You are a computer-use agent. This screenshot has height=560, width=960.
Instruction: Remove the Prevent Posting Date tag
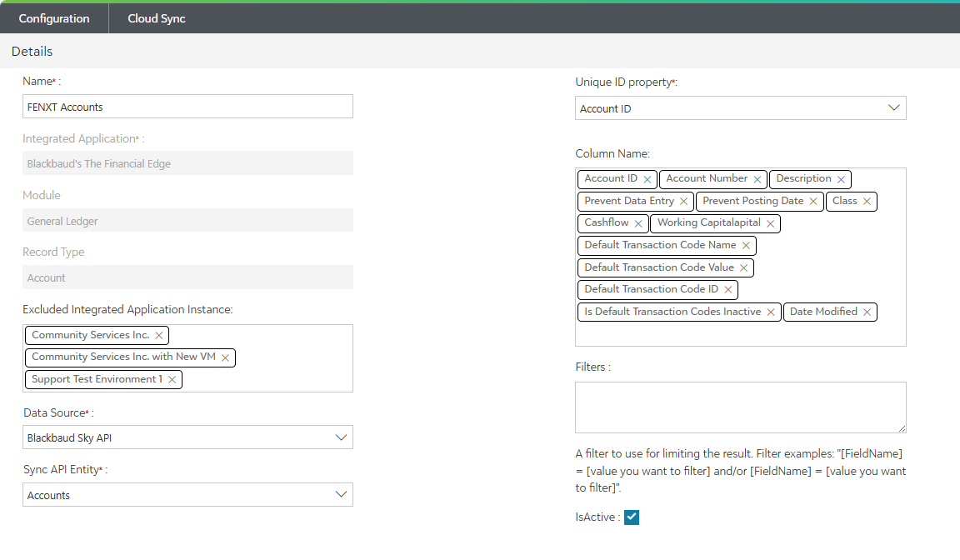(x=813, y=202)
